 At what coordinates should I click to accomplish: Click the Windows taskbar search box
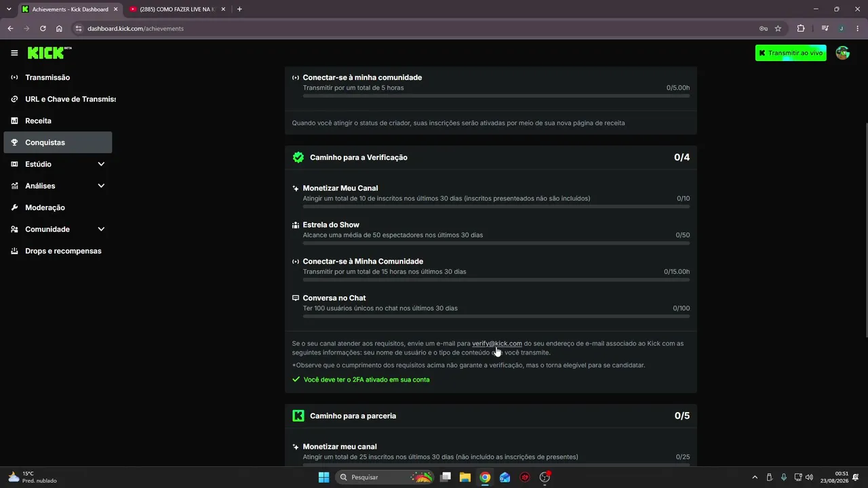[x=384, y=477]
